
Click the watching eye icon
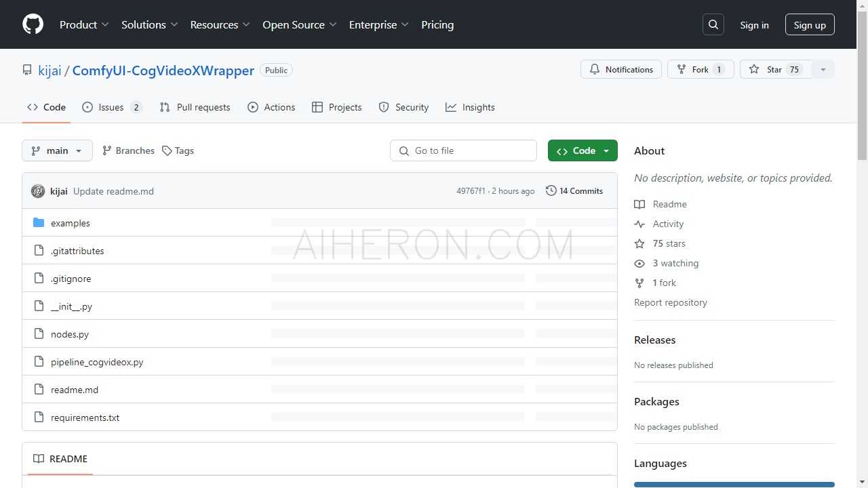tap(639, 263)
